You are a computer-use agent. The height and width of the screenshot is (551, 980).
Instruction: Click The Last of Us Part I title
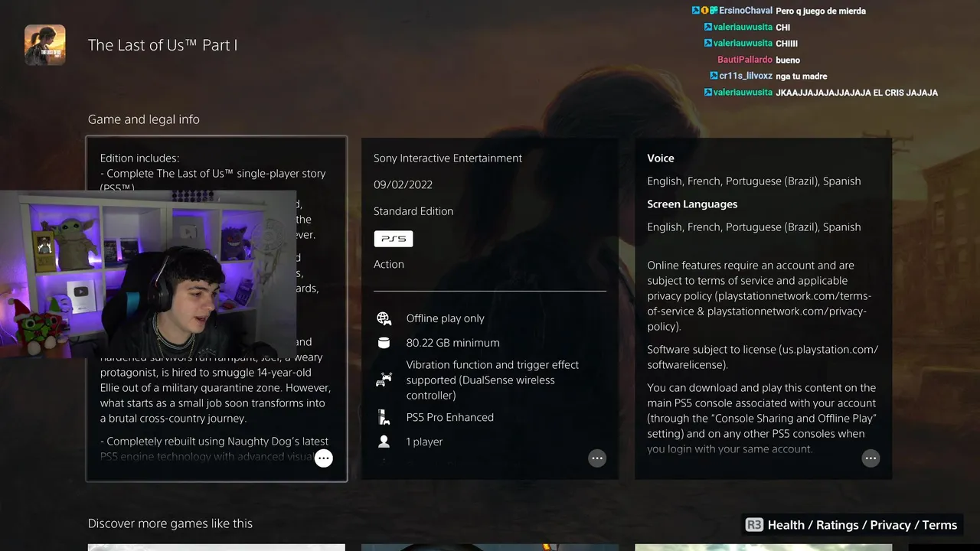tap(162, 45)
